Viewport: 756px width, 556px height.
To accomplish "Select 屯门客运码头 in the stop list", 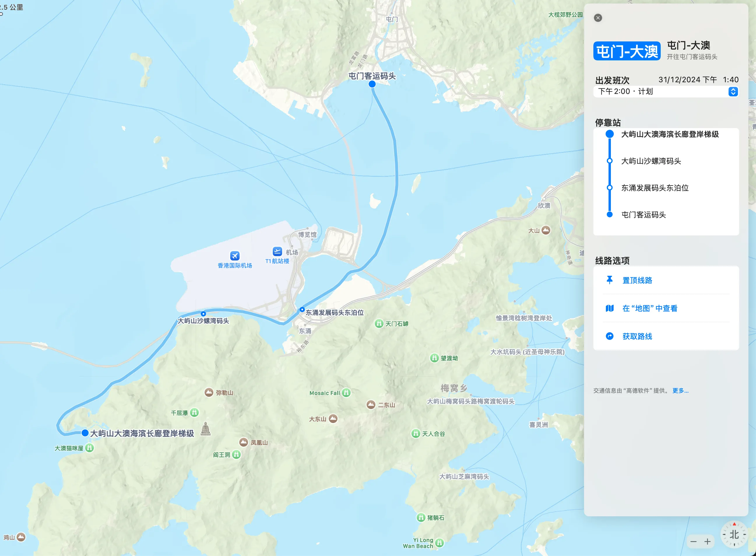I will pos(643,215).
